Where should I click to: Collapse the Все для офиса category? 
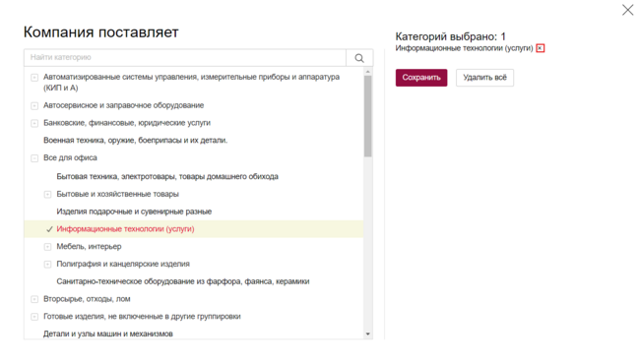pyautogui.click(x=34, y=158)
